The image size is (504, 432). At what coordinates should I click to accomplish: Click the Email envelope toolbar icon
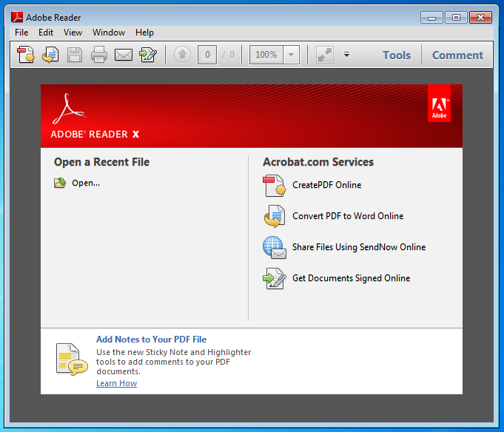(124, 55)
